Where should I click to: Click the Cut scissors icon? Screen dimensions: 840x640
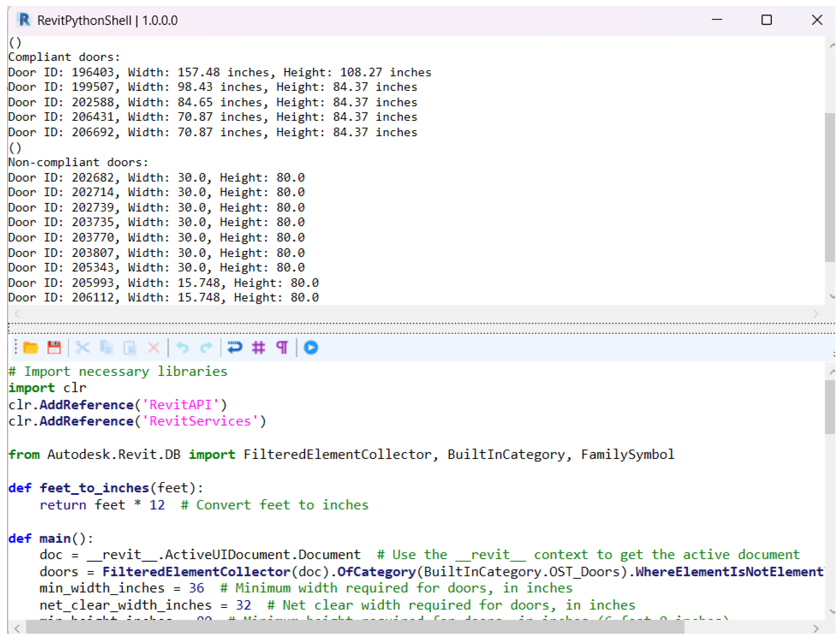(82, 348)
